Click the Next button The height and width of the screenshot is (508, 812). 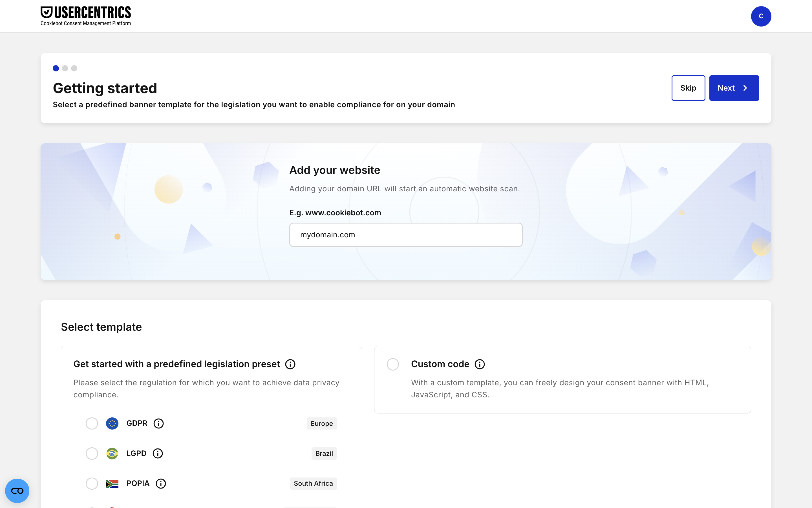pos(734,88)
